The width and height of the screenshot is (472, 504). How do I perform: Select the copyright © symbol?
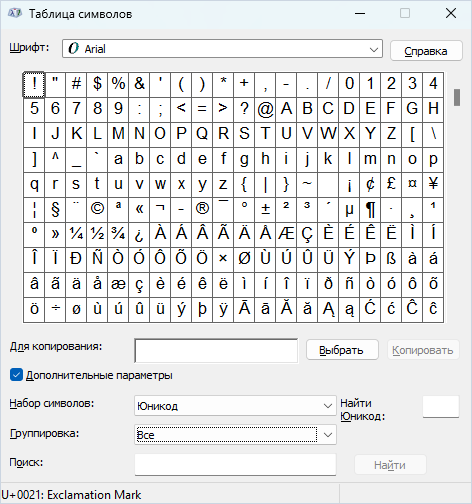97,210
